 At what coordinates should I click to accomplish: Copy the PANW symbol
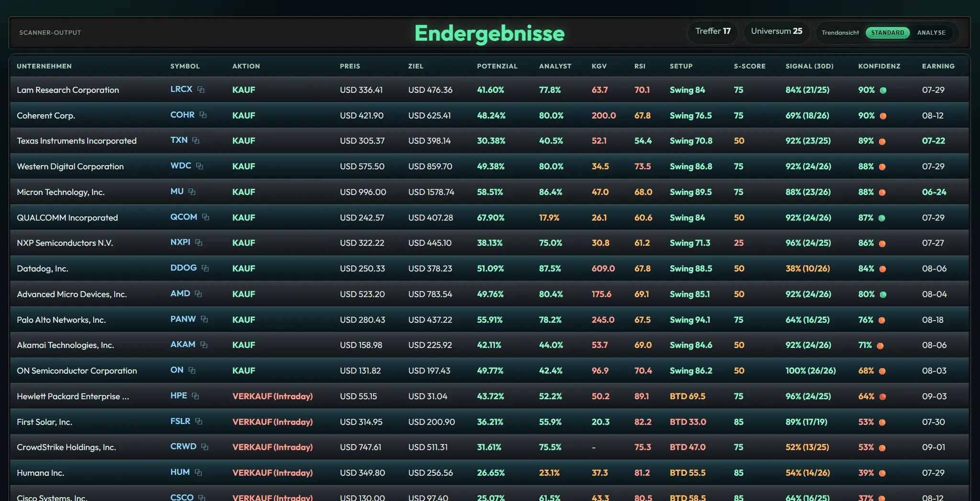tap(204, 319)
